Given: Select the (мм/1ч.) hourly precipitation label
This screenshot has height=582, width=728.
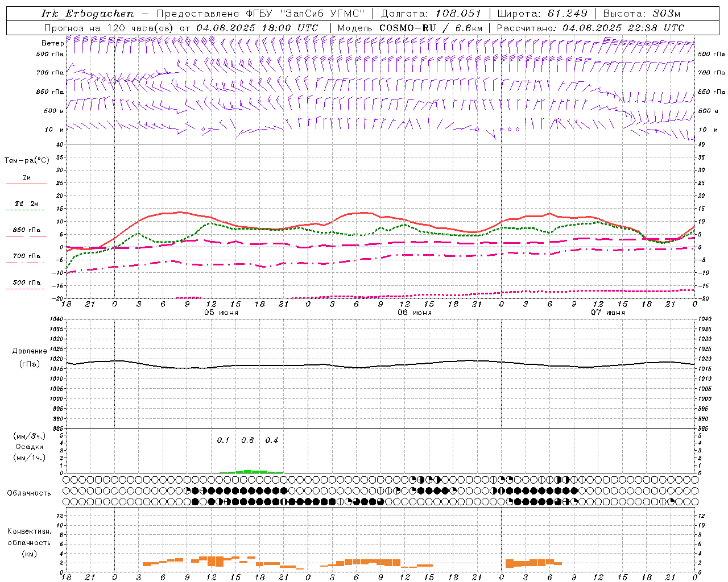Looking at the screenshot, I should [x=30, y=458].
